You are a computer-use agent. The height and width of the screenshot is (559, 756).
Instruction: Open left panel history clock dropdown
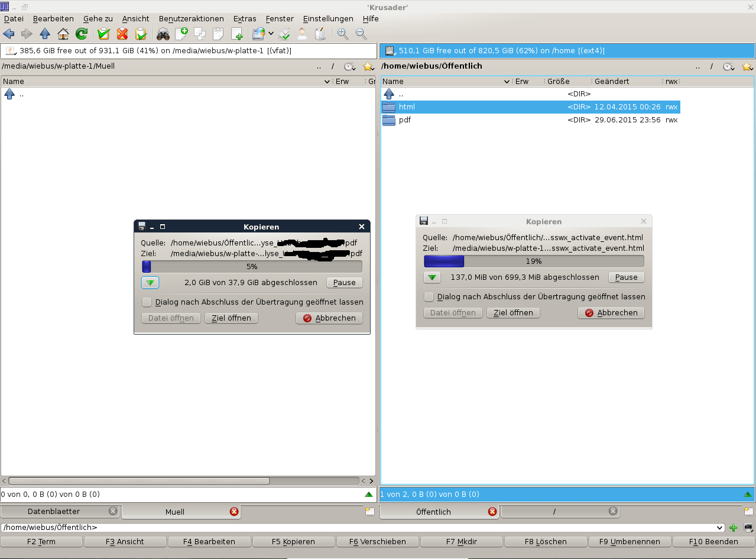coord(349,67)
